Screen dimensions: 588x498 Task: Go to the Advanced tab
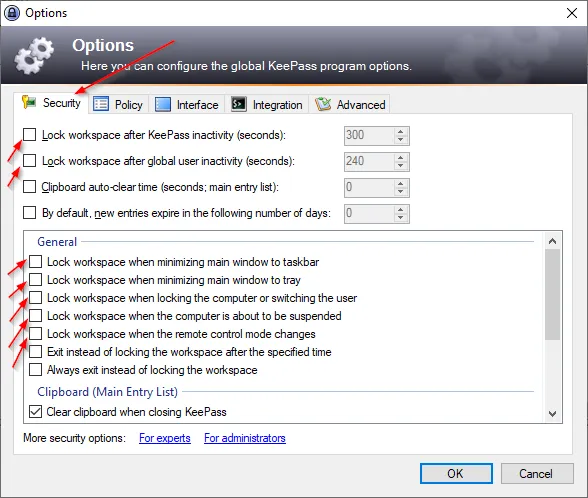click(x=350, y=104)
